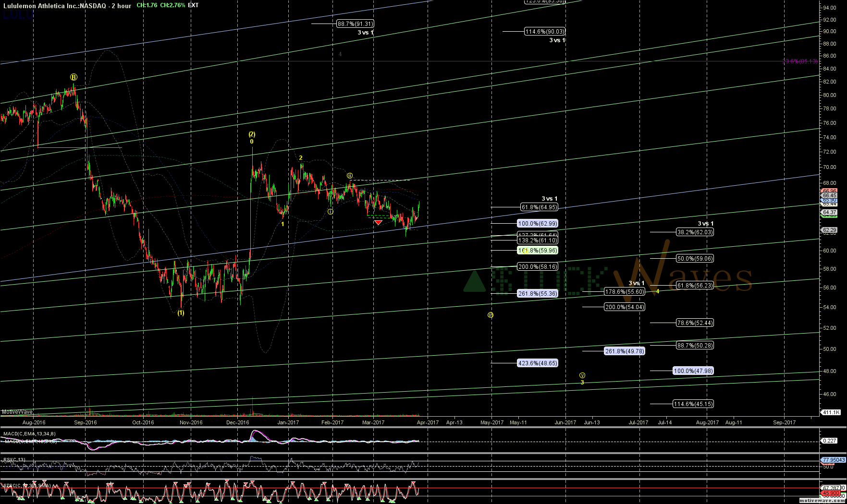Click the 77.95043 RSI value tag
Viewport: 847px width, 504px height.
pos(833,460)
